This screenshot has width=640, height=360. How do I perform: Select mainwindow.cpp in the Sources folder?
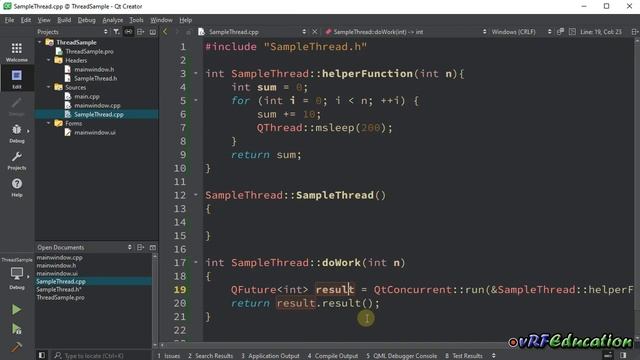coord(97,105)
